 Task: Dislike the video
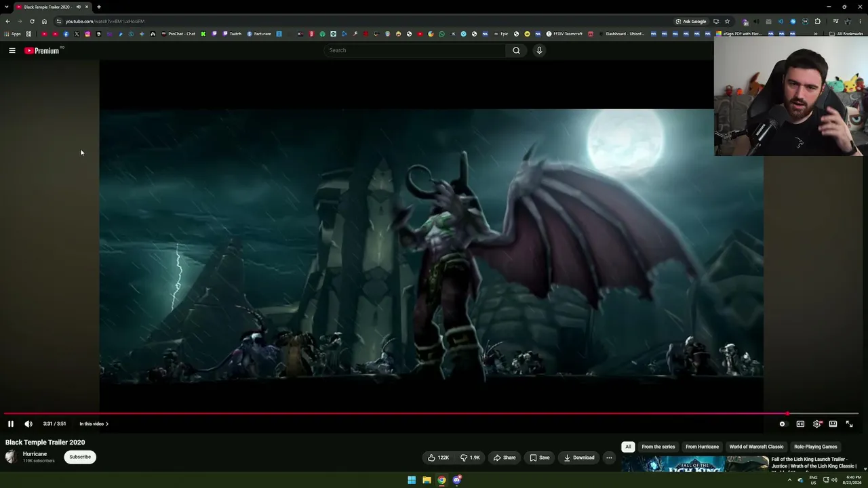click(470, 457)
